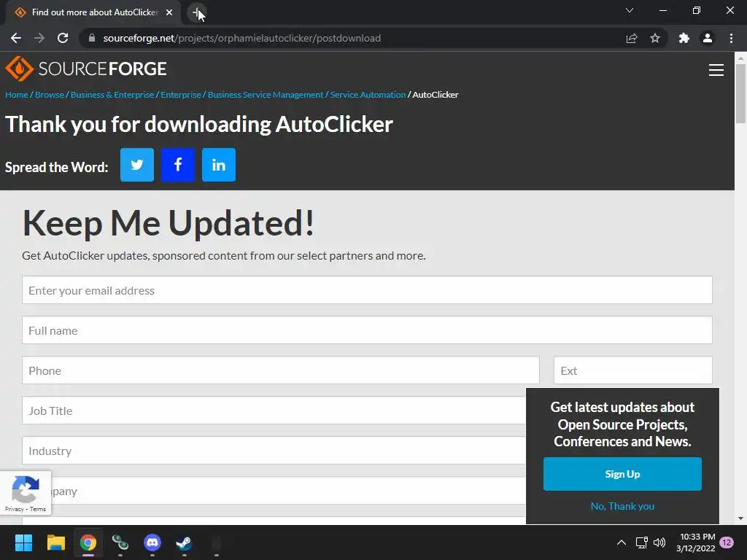Open the third taskbar app icon

88,542
